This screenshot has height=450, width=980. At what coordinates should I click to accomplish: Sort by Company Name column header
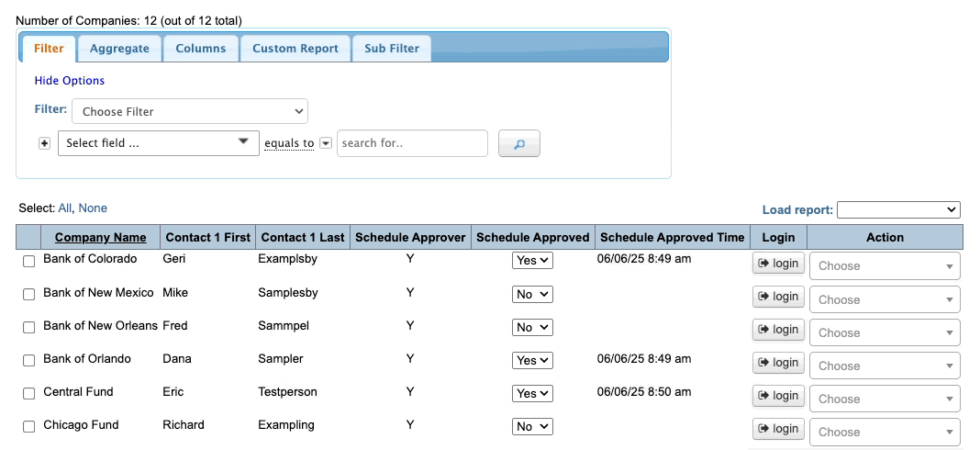[100, 237]
